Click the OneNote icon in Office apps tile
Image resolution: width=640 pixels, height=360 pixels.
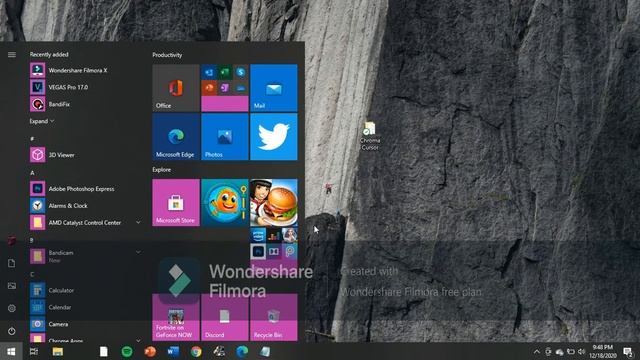[225, 88]
